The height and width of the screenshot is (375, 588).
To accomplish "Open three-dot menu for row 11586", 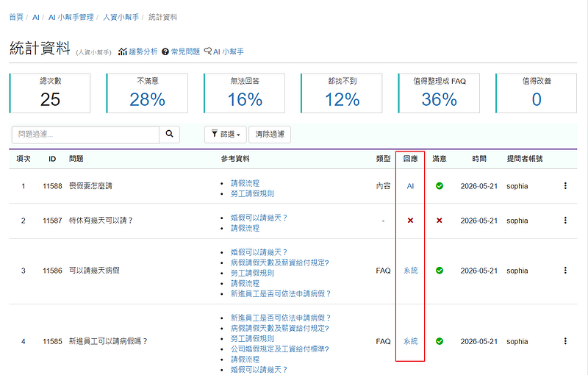I will 565,271.
